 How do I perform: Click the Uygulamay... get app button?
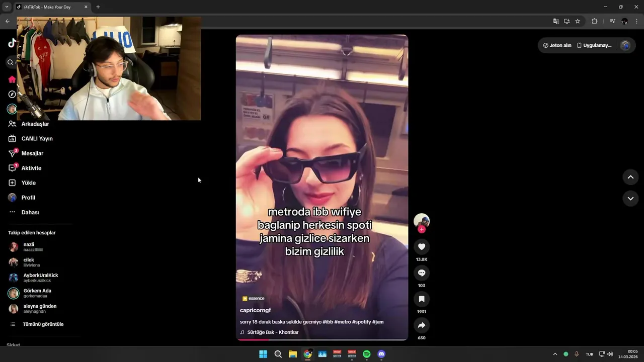tap(594, 45)
